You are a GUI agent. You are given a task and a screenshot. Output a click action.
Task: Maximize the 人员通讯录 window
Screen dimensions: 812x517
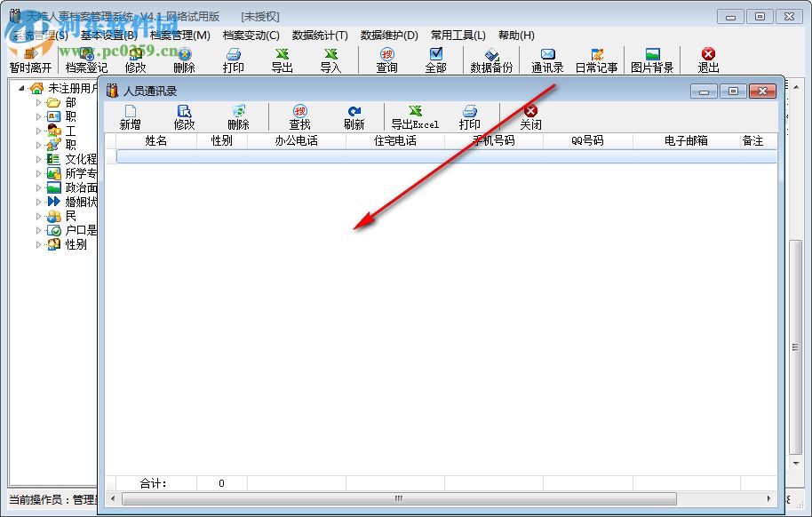point(733,91)
